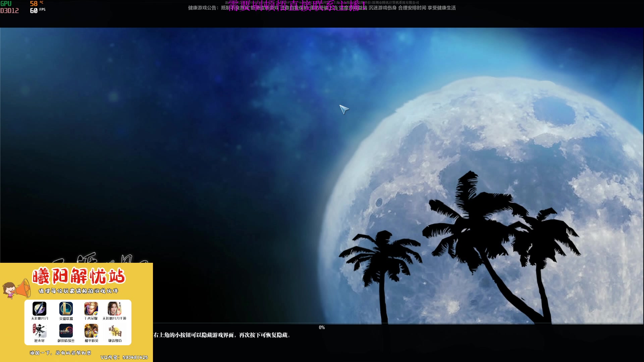Screen dimensions: 644x362
Task: Click the faded game title watermark
Action: click(x=97, y=258)
